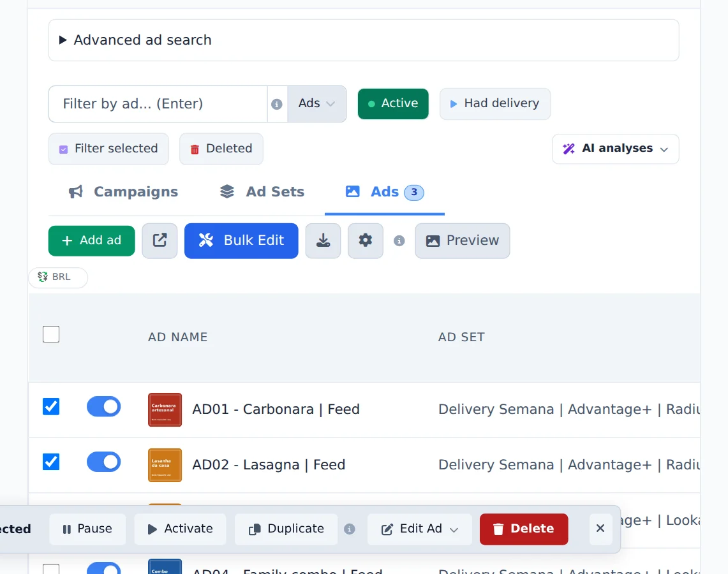Open the Ads filter scope dropdown
Screen dimensions: 728x574
316,103
